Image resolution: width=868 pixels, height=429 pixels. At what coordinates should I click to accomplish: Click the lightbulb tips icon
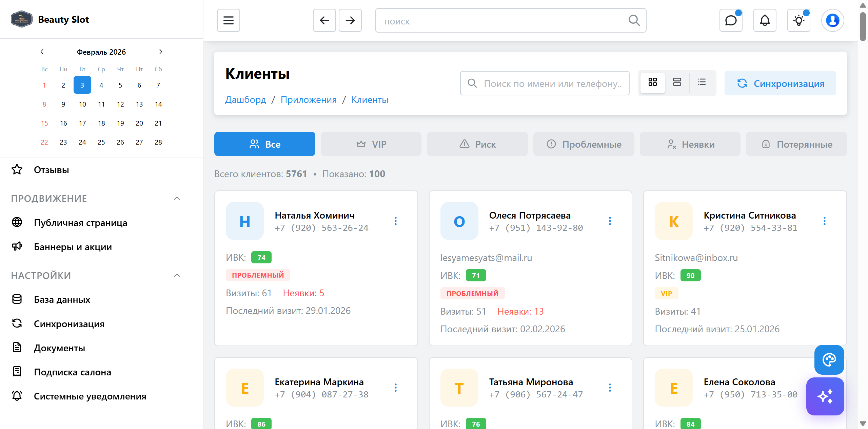[798, 20]
